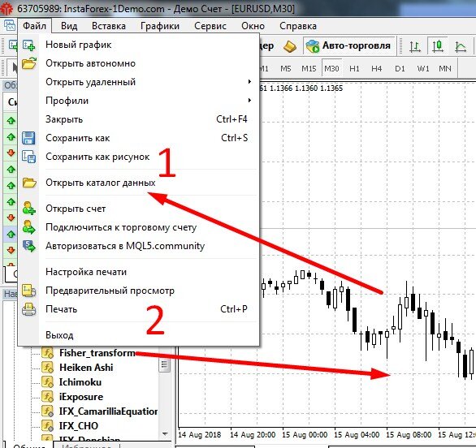Click navigator scrollbar down arrow
476x448 pixels.
coord(165,434)
